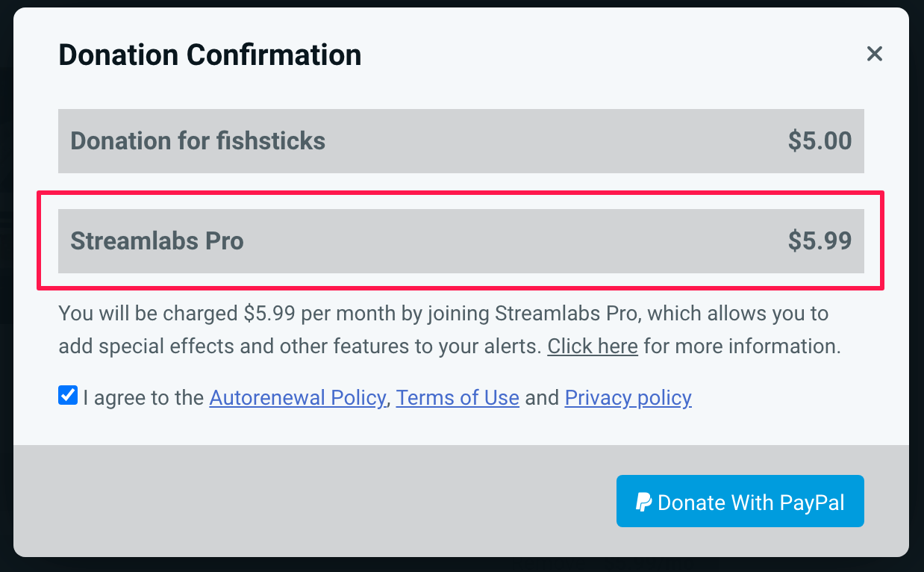Screen dimensions: 924x572
Task: Click "for more information" text after the link
Action: pyautogui.click(x=741, y=346)
